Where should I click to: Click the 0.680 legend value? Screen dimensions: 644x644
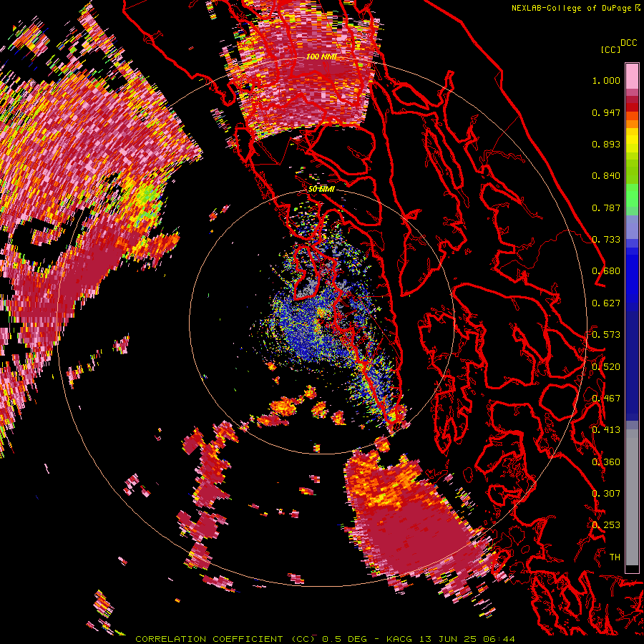(x=606, y=271)
